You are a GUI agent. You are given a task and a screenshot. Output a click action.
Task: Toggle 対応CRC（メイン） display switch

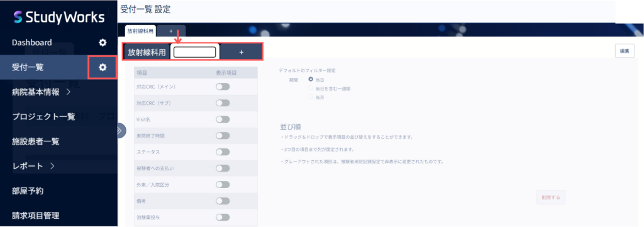tap(223, 87)
